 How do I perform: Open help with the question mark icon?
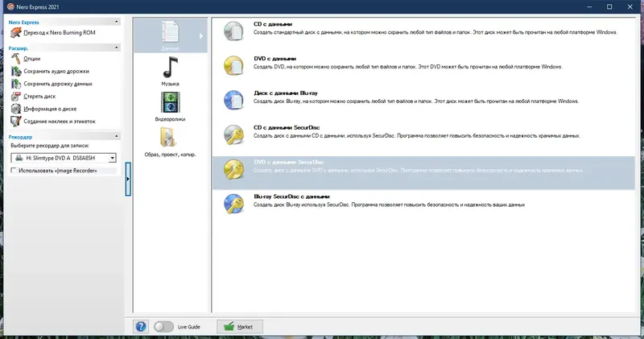pyautogui.click(x=141, y=327)
